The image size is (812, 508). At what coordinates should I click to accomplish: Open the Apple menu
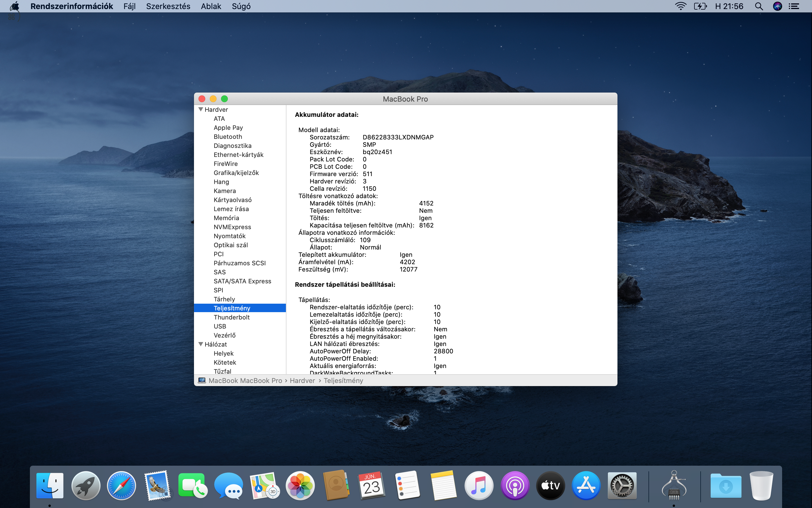[14, 6]
